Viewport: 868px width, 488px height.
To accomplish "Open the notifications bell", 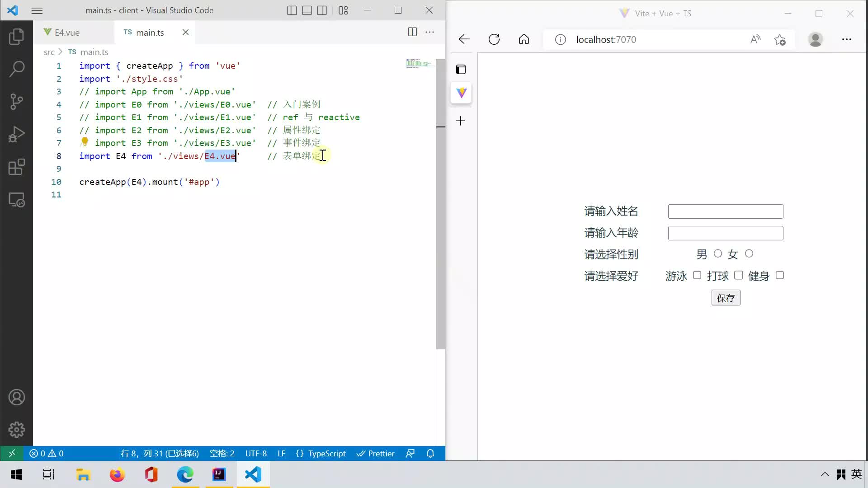I will tap(430, 453).
